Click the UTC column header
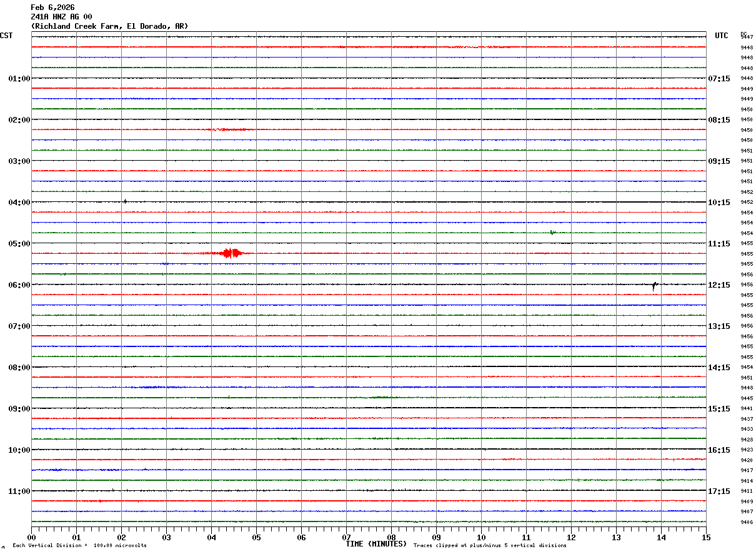The image size is (756, 554). pos(722,36)
